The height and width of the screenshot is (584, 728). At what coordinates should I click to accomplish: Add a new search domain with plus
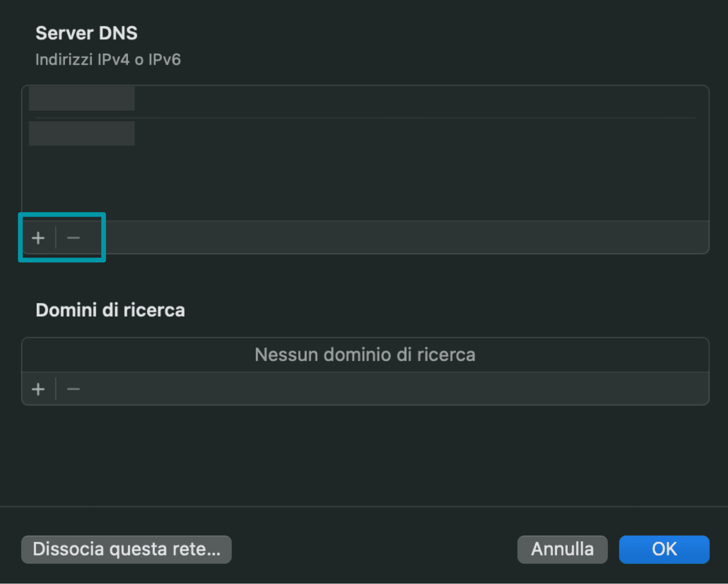38,389
